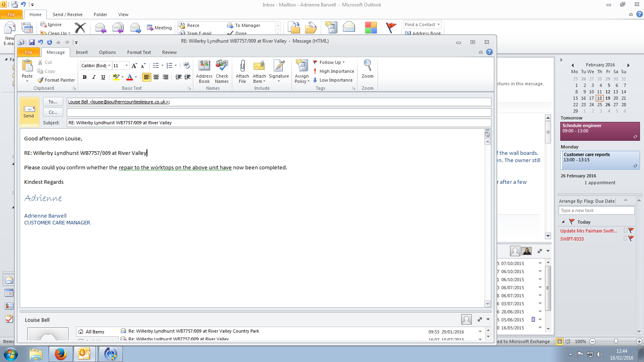Image resolution: width=644 pixels, height=362 pixels.
Task: Tick checkbox for SWIFT-9333 task
Action: [625, 239]
